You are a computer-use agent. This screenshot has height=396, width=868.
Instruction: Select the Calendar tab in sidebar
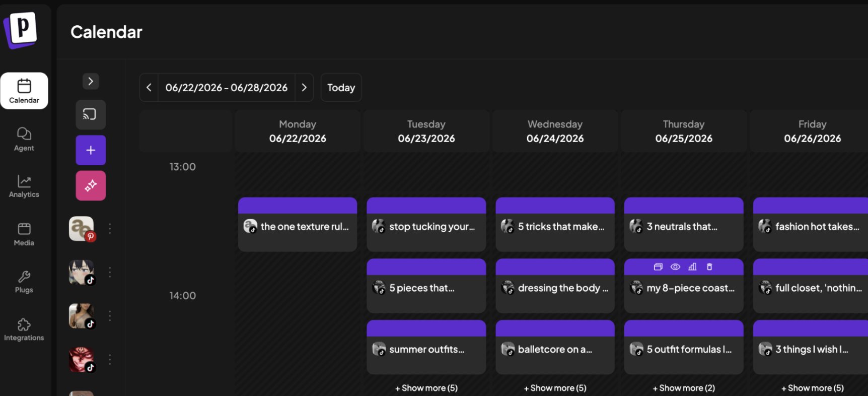pos(24,91)
